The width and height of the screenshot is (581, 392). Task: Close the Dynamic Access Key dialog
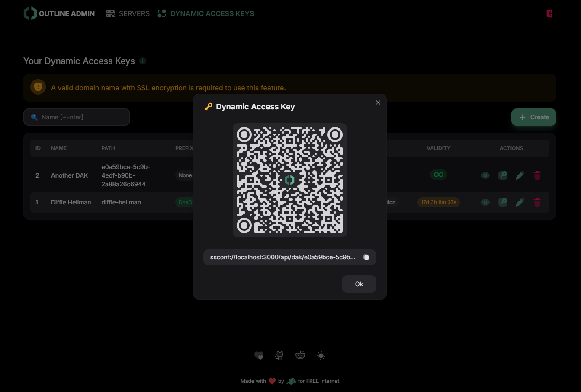coord(378,102)
